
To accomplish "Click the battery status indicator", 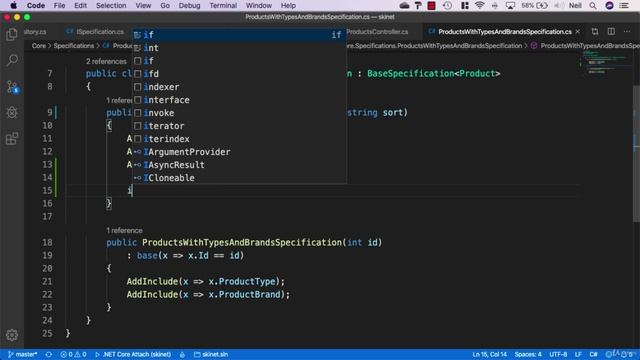I will [534, 5].
